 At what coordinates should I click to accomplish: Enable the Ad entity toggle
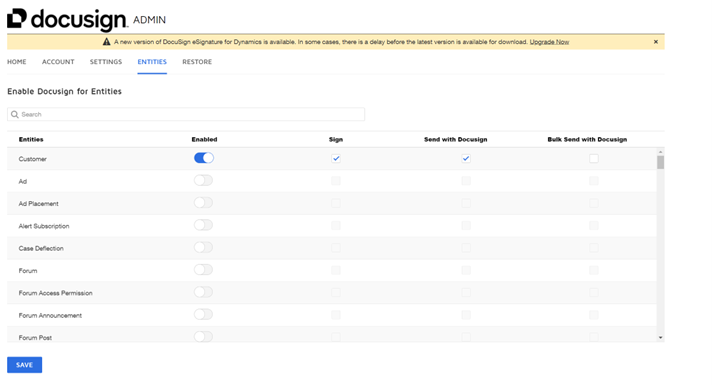point(203,180)
